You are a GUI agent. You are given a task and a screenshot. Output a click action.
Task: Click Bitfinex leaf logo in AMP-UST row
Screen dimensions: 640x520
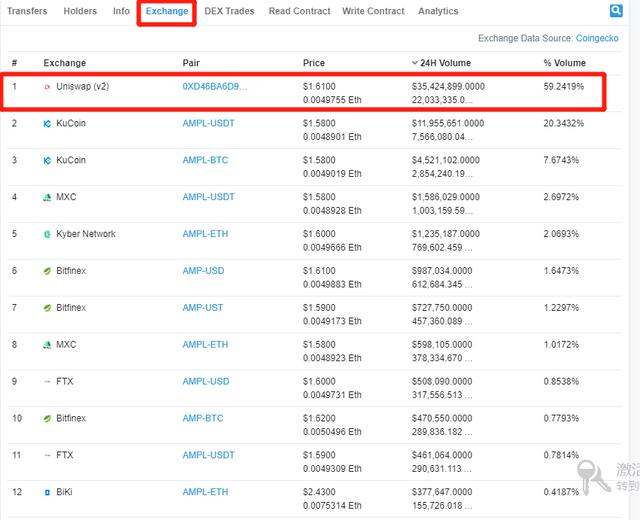click(47, 308)
